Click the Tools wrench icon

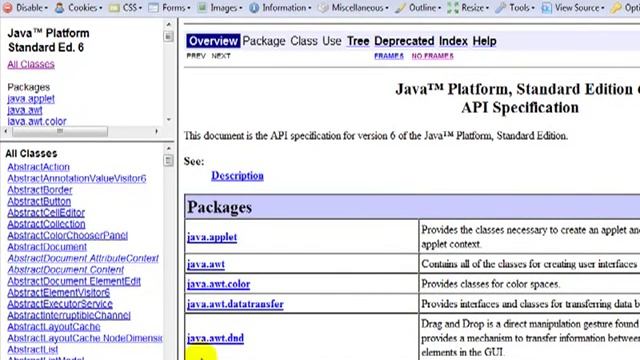point(500,7)
